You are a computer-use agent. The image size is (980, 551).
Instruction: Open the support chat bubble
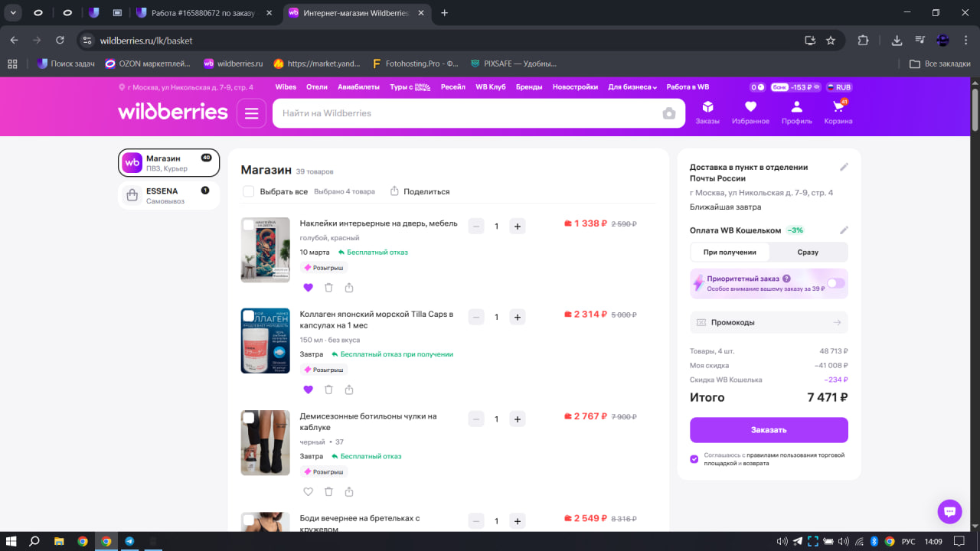pyautogui.click(x=949, y=511)
